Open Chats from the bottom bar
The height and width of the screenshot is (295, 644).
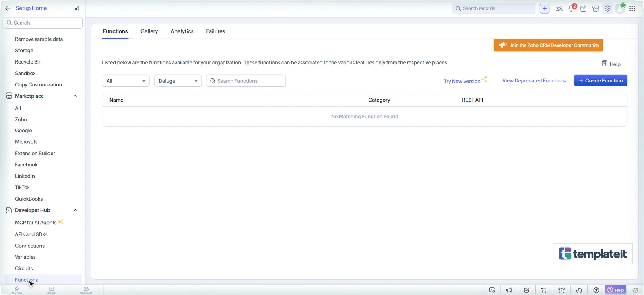coord(52,290)
